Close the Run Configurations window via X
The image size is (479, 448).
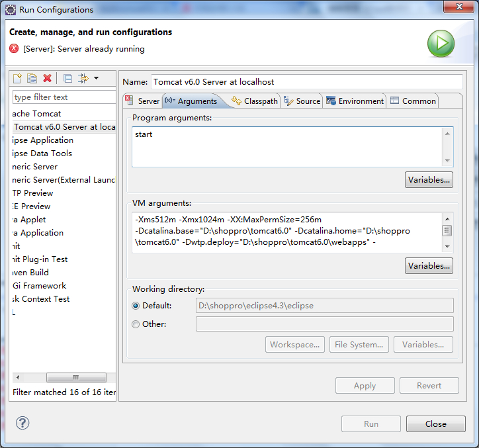[x=459, y=7]
